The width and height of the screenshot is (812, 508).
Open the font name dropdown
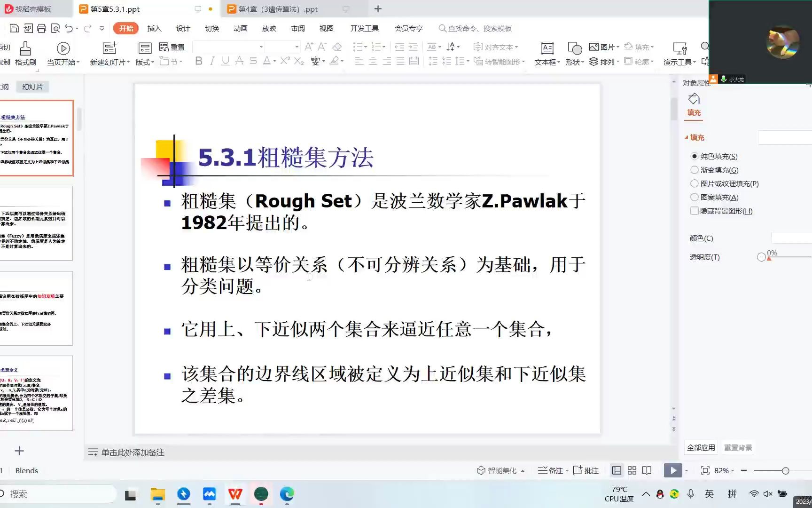click(261, 47)
